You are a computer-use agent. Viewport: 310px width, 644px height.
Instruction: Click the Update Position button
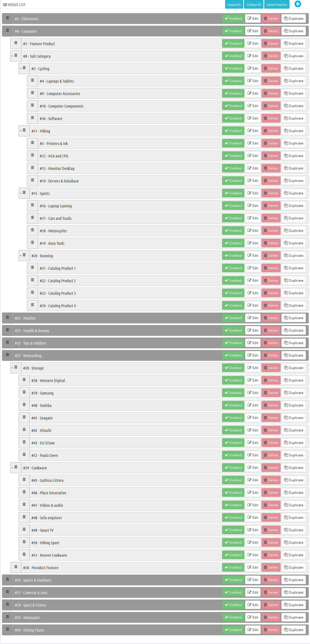[x=277, y=5]
